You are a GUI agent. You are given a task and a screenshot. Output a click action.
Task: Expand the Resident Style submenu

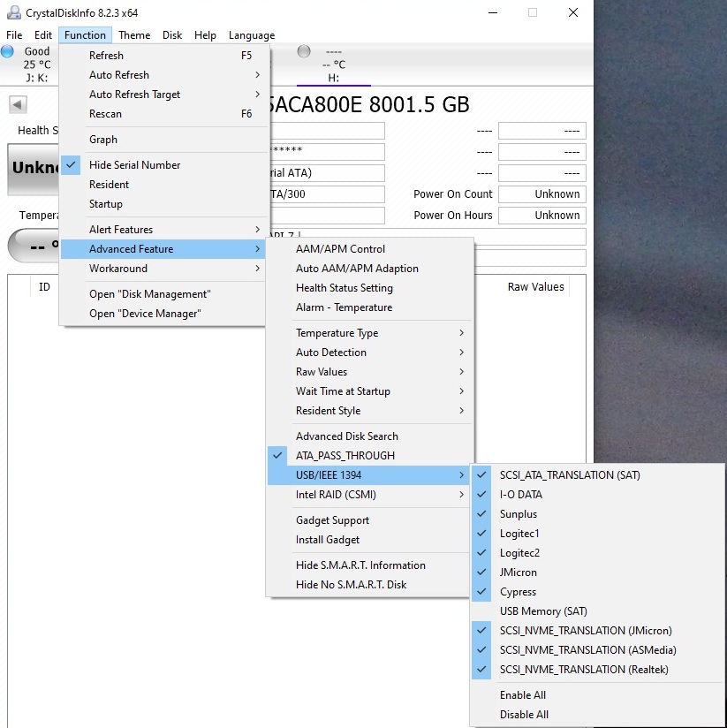[370, 411]
